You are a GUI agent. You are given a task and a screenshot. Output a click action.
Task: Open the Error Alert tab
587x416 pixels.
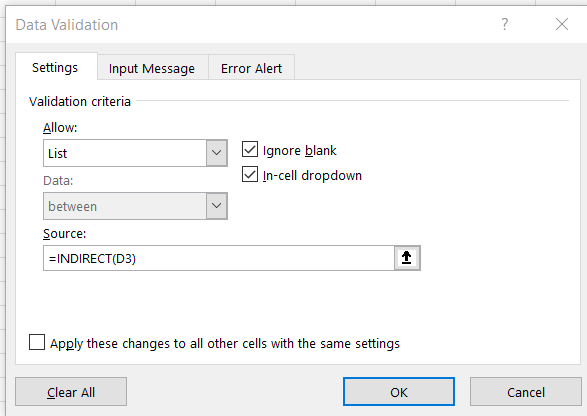click(251, 68)
